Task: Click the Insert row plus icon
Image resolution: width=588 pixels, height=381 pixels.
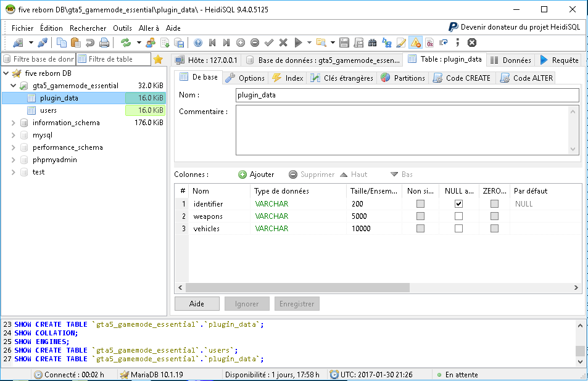Action: click(241, 43)
